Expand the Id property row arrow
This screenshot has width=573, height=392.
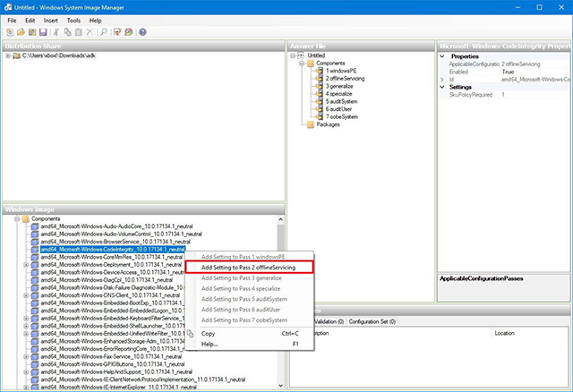pos(442,80)
